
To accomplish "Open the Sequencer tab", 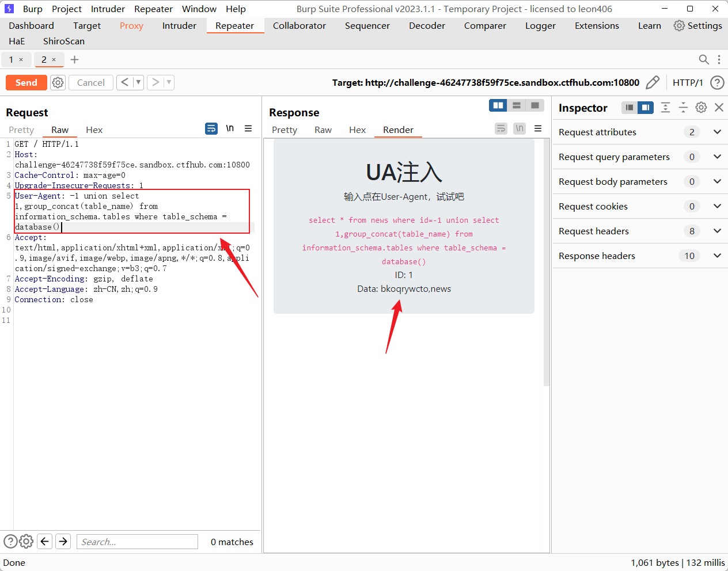I will [x=367, y=25].
